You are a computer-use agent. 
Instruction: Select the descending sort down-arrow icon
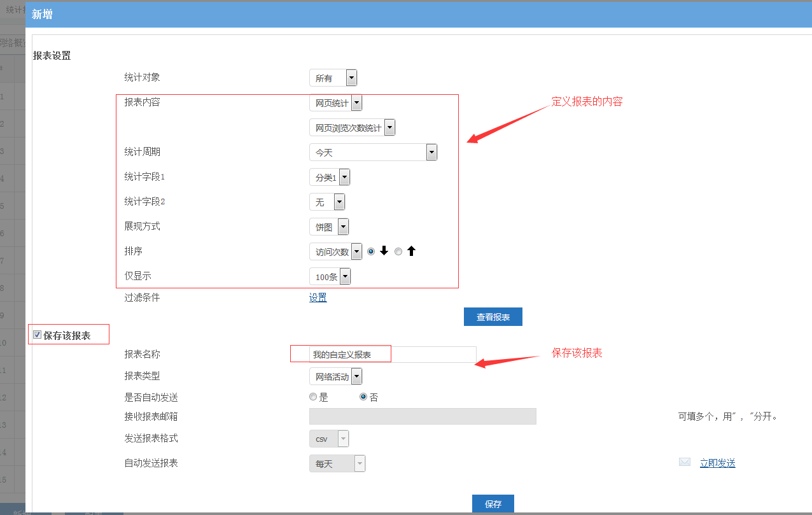[384, 251]
